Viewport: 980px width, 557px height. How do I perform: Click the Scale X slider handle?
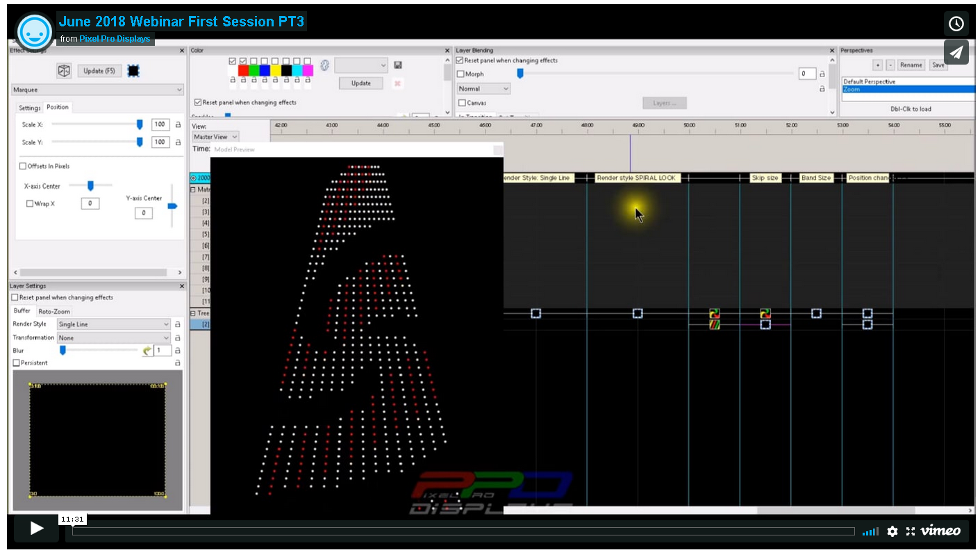[x=140, y=124]
